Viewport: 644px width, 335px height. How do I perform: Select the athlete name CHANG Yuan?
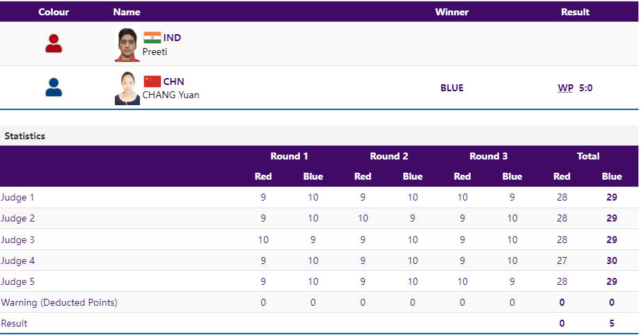[x=171, y=95]
